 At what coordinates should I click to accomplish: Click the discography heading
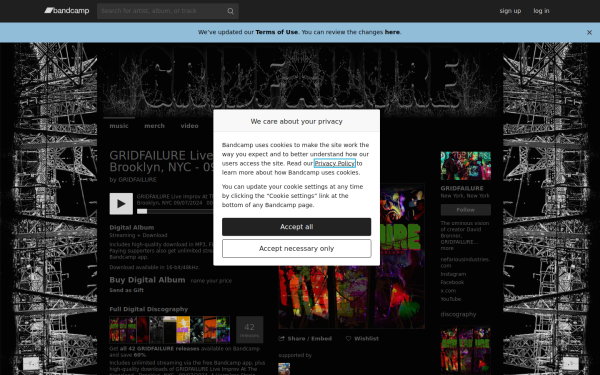[x=458, y=315]
